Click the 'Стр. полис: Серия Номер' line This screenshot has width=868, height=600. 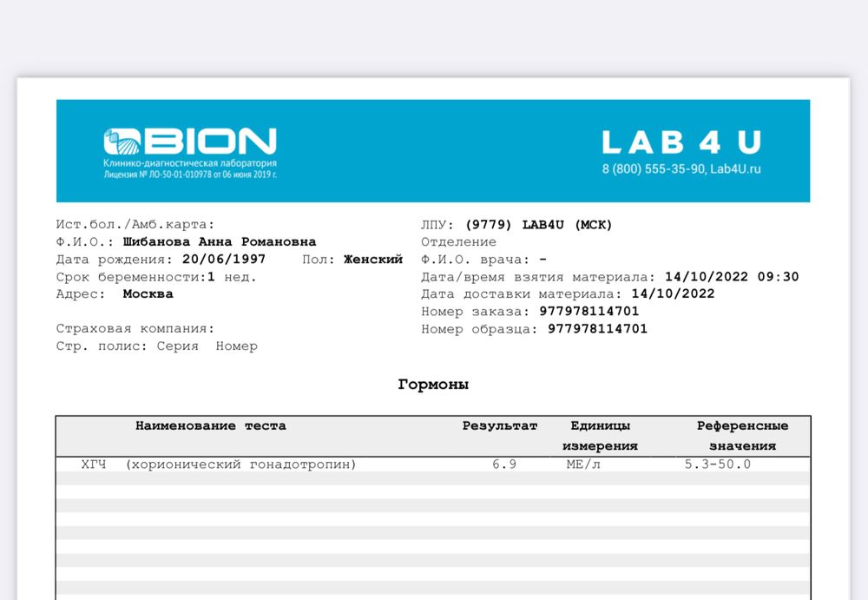(x=156, y=346)
